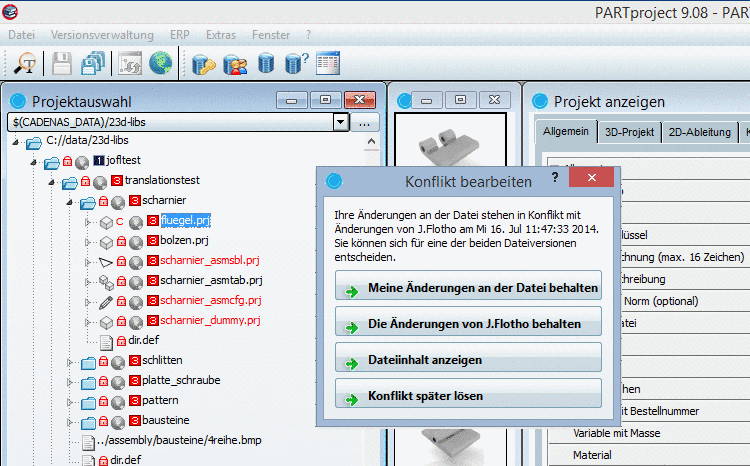Click the PARTproject application icon in title bar

coord(10,11)
